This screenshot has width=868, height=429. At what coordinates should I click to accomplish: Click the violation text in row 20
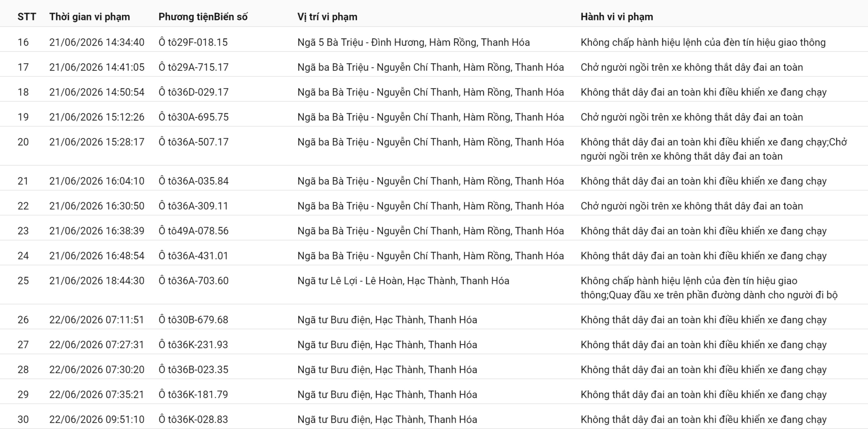pos(714,149)
